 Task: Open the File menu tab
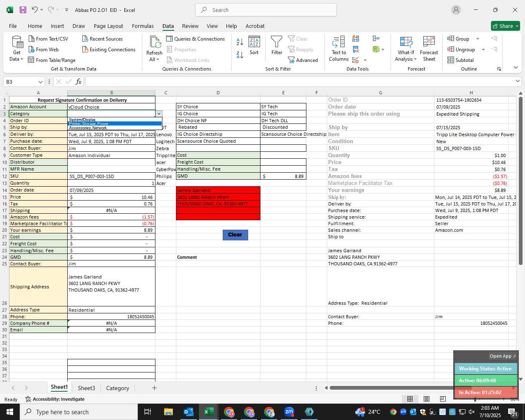point(13,26)
